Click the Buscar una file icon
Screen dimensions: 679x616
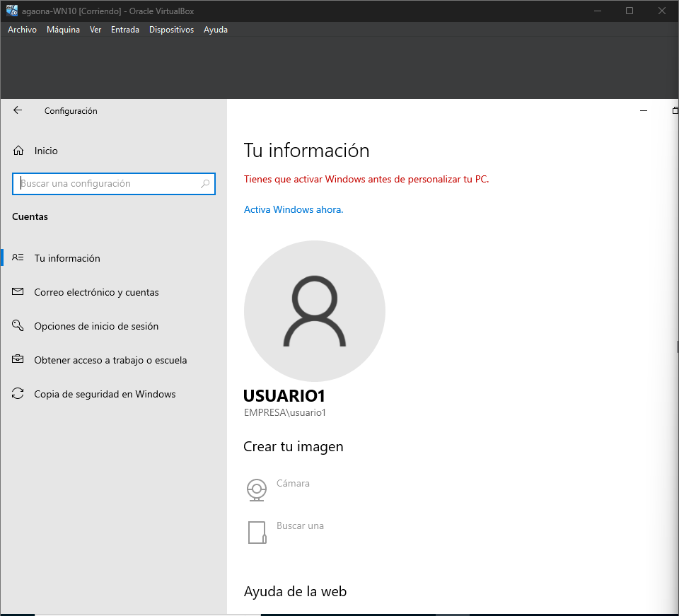257,532
